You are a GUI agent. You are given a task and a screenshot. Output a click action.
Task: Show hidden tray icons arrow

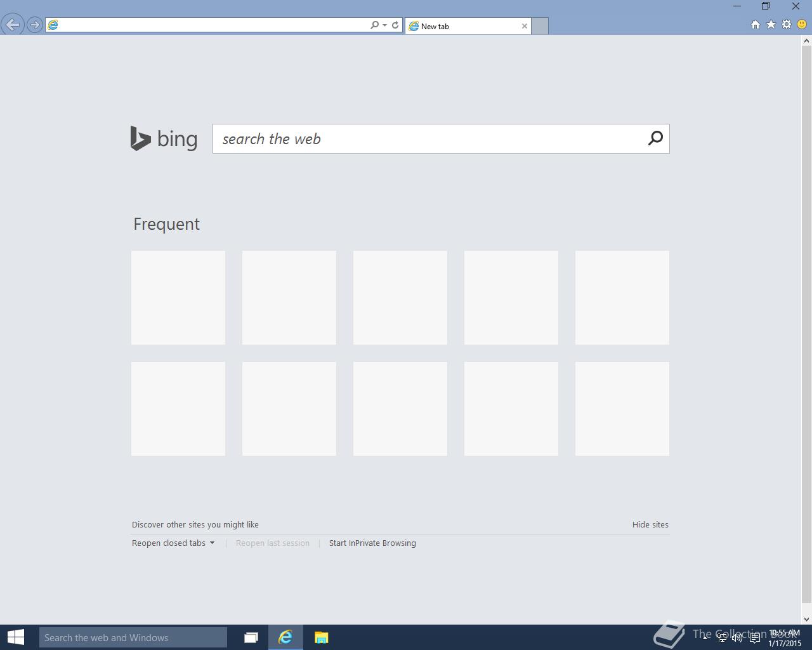point(705,637)
